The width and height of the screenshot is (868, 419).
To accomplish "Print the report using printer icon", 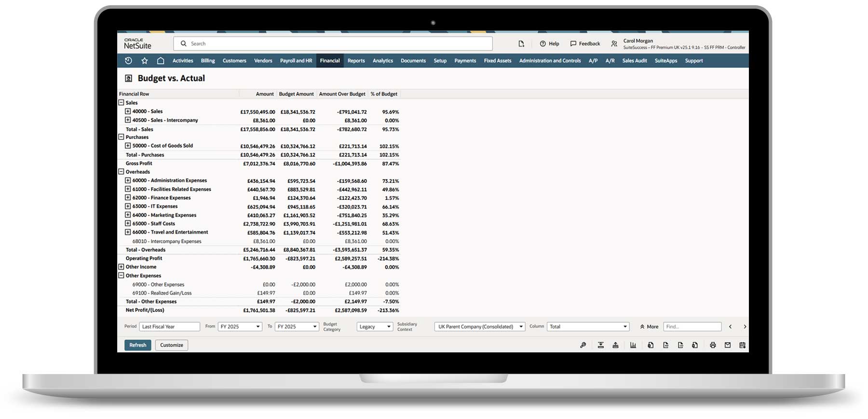I will [x=713, y=345].
